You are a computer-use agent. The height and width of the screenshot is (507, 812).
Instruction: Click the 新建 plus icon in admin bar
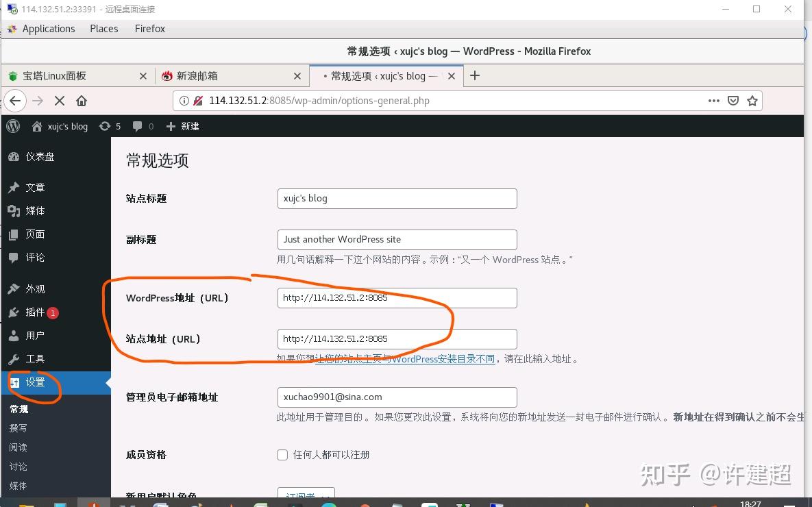pos(169,126)
